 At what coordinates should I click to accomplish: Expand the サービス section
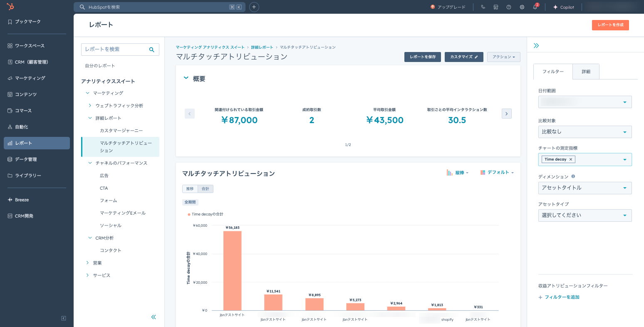click(x=87, y=275)
